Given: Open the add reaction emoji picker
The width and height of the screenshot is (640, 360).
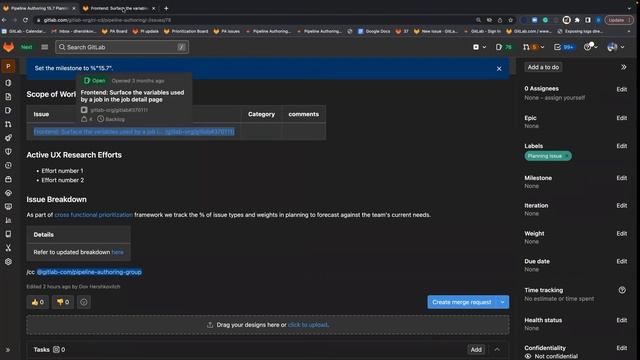Looking at the screenshot, I should point(84,302).
